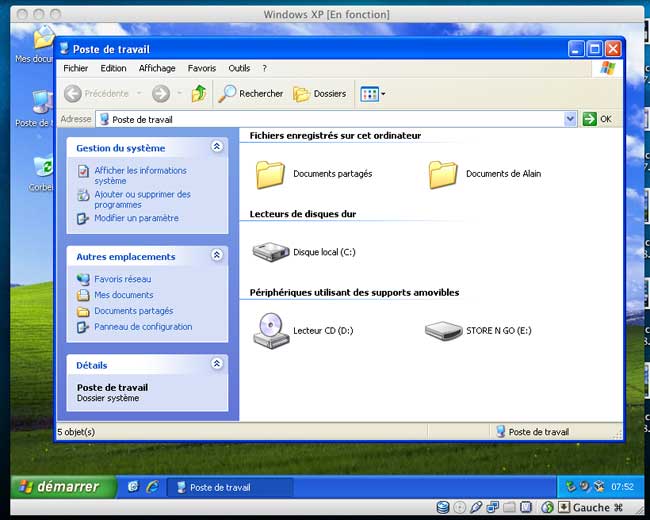The height and width of the screenshot is (520, 650).
Task: Click Ajouter ou supprimer des programmes link
Action: pos(142,199)
